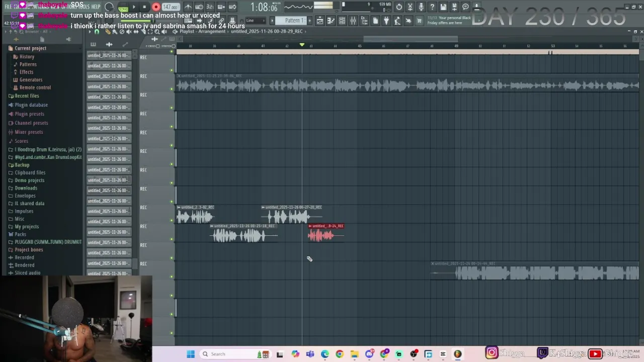Select the slice tool in the playlist toolbar
Viewport: 644px width, 362px height.
[143, 32]
